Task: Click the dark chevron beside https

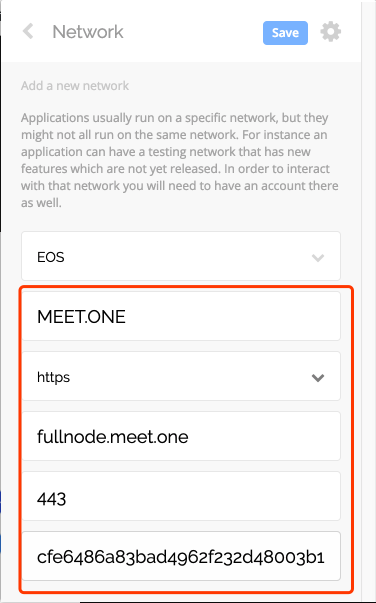Action: tap(318, 378)
